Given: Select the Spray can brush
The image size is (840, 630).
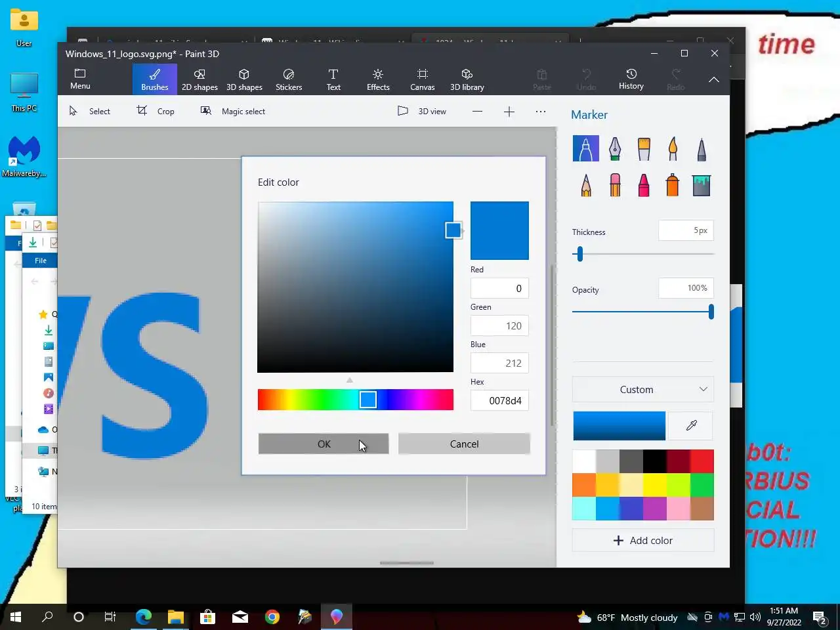Looking at the screenshot, I should (673, 185).
